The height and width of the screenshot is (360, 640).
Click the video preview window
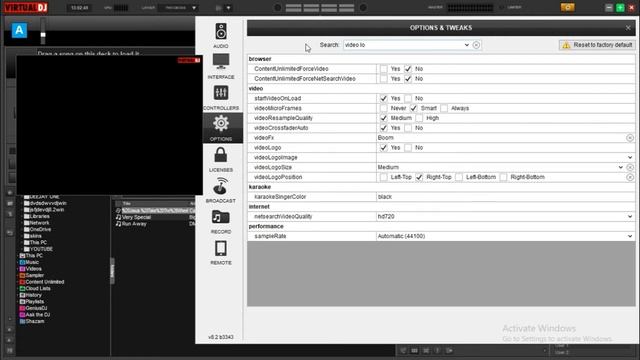(x=109, y=125)
